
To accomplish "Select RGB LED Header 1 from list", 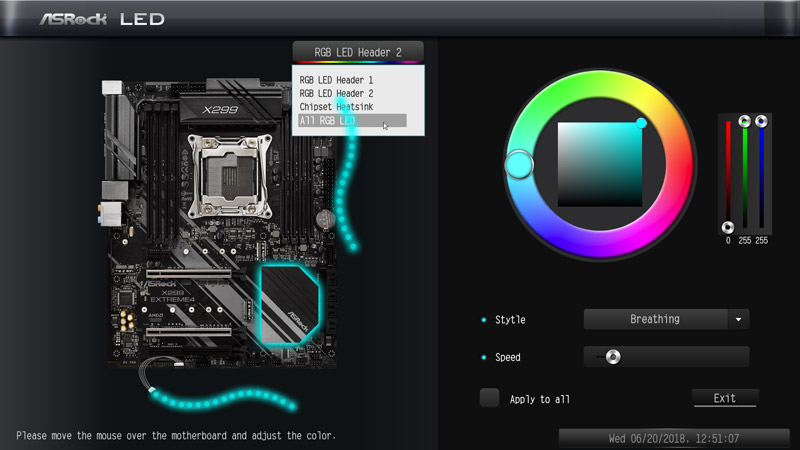I will pyautogui.click(x=336, y=80).
